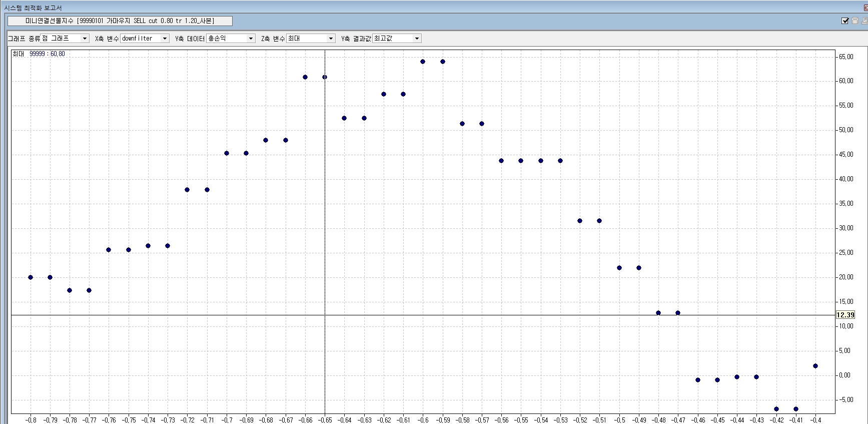Screen dimensions: 868x424
Task: Open the Y축 결과값 최고값 dropdown
Action: 416,39
